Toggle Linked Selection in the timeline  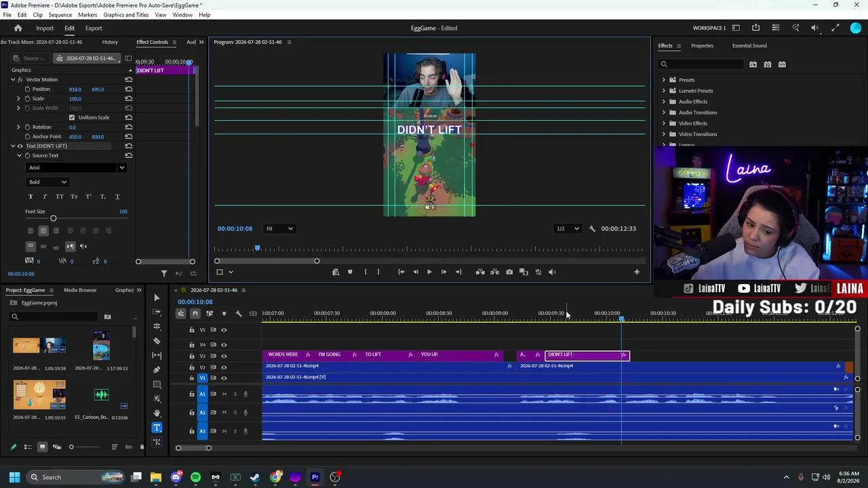[x=210, y=313]
